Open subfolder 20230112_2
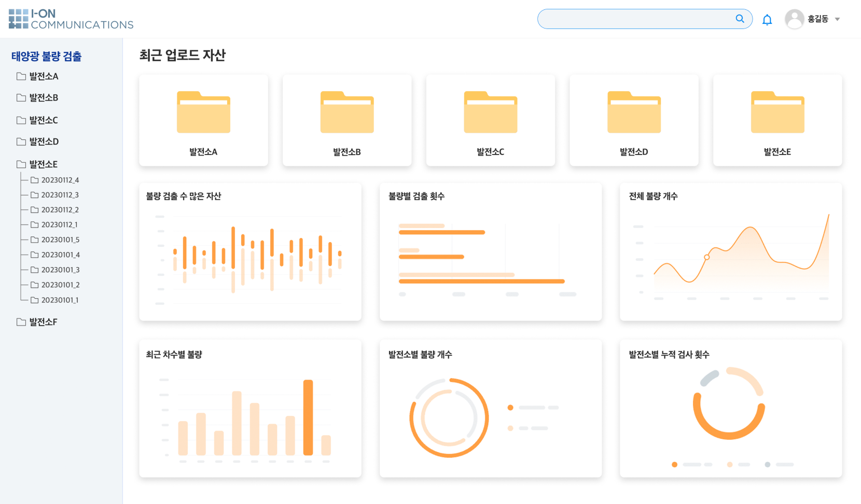 (x=60, y=209)
